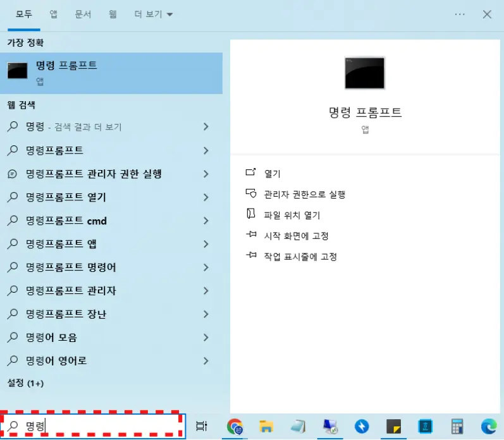This screenshot has height=440, width=504.
Task: Open Microsoft Edge from the taskbar
Action: coord(488,427)
